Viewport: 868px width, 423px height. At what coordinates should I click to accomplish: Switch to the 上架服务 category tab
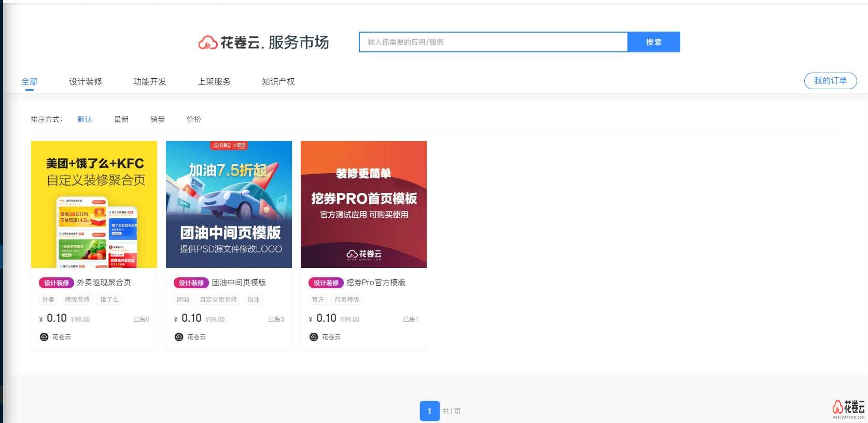point(214,81)
